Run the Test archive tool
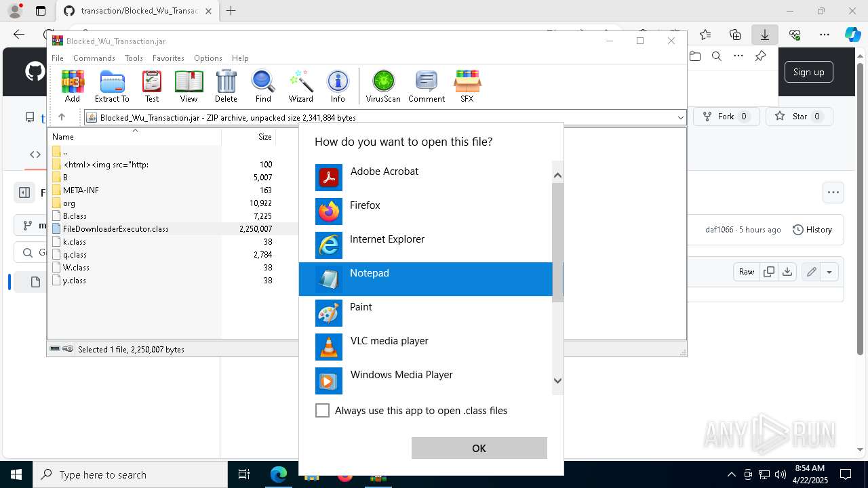The width and height of the screenshot is (868, 488). [x=152, y=86]
